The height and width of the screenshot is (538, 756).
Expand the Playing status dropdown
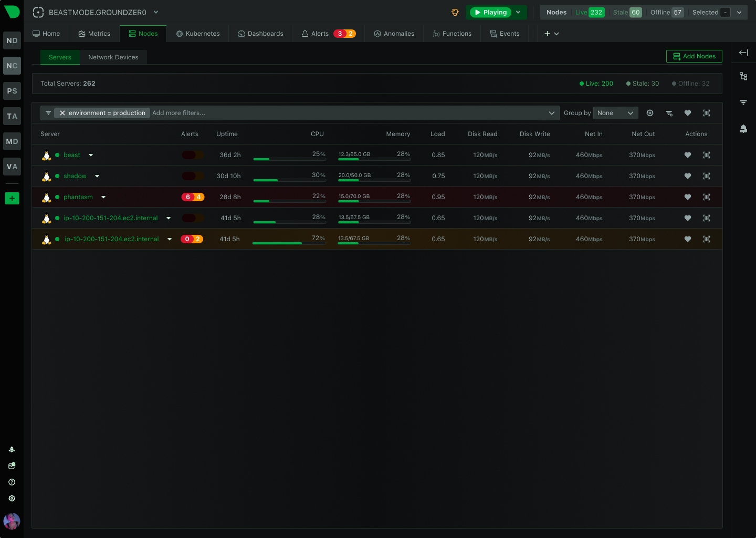[x=518, y=12]
